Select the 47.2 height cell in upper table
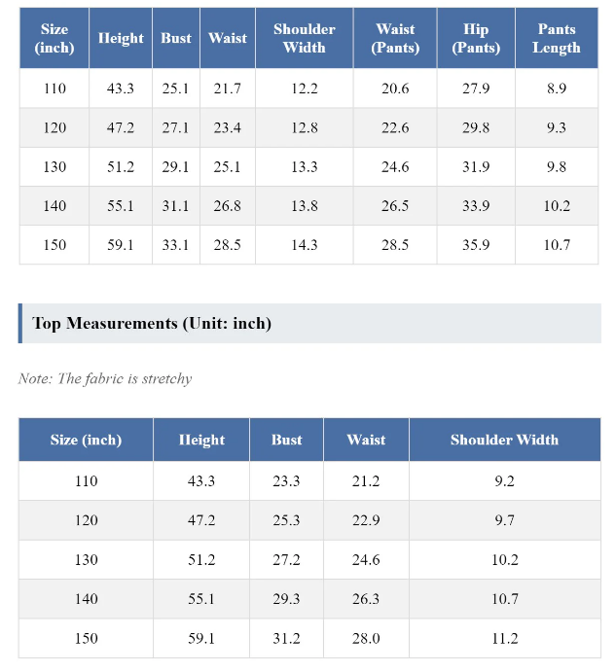The image size is (616, 672). tap(121, 127)
